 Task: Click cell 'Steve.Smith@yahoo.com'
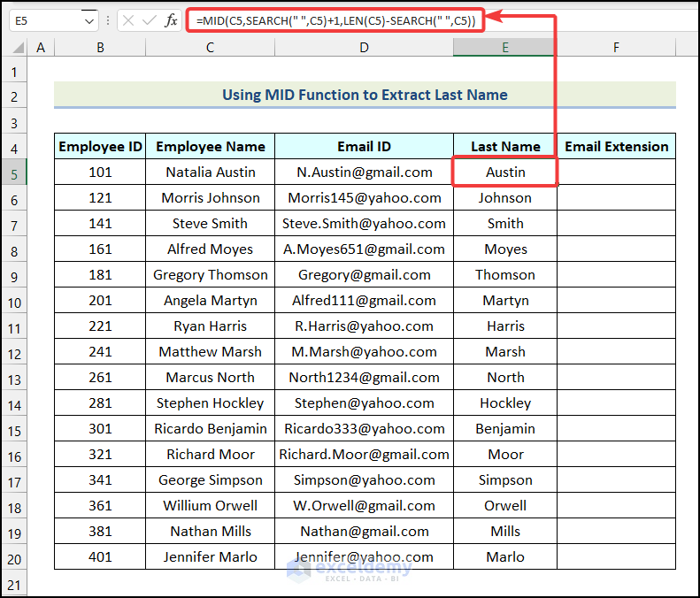364,223
